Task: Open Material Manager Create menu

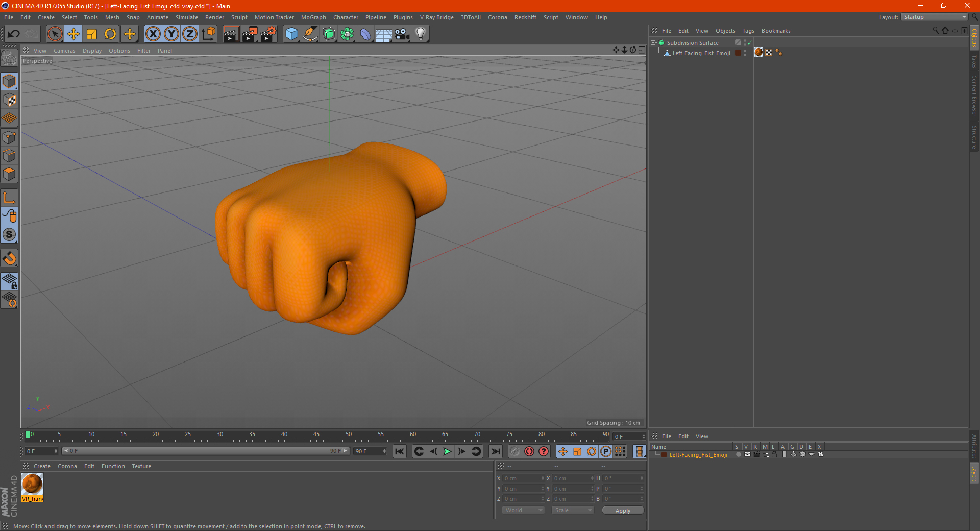Action: (x=42, y=466)
